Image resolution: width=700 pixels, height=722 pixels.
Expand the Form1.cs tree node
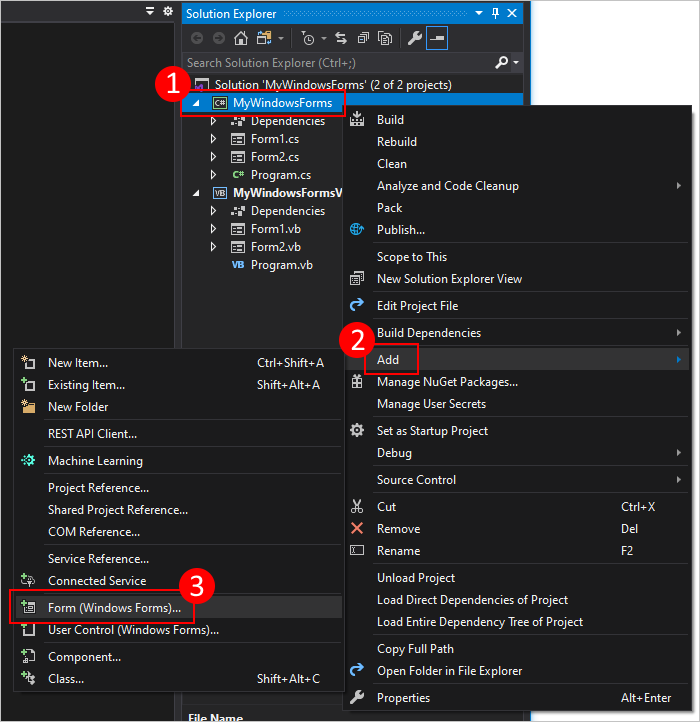click(x=213, y=139)
